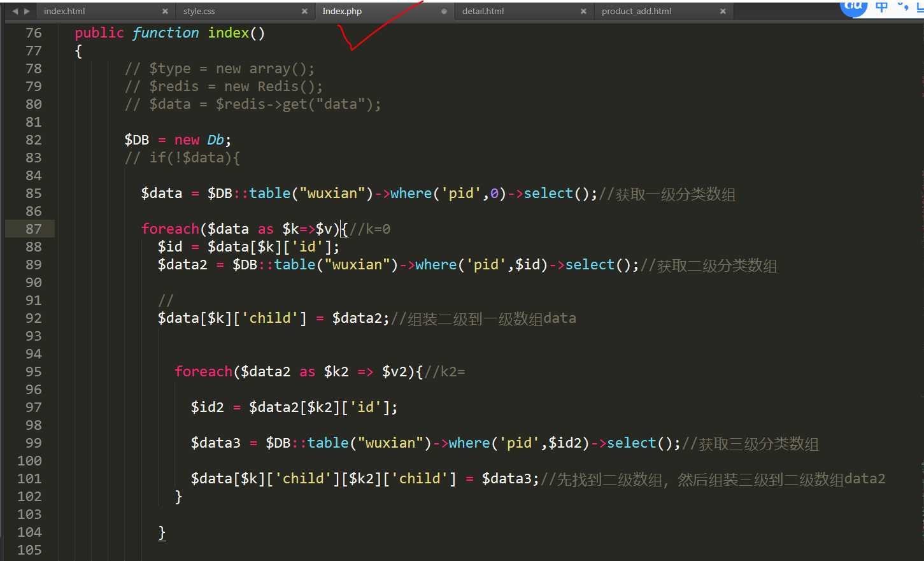Close the style.css tab
Screen dimensions: 924x561
304,11
